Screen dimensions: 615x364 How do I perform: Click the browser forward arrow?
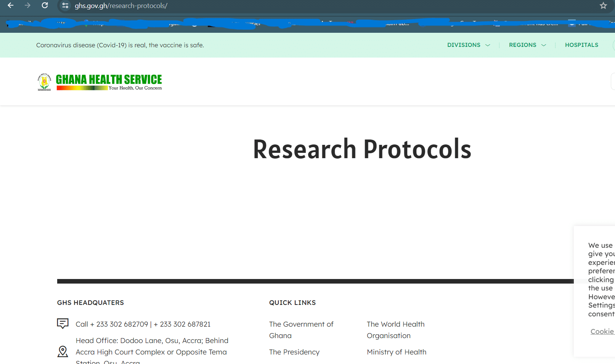click(27, 6)
